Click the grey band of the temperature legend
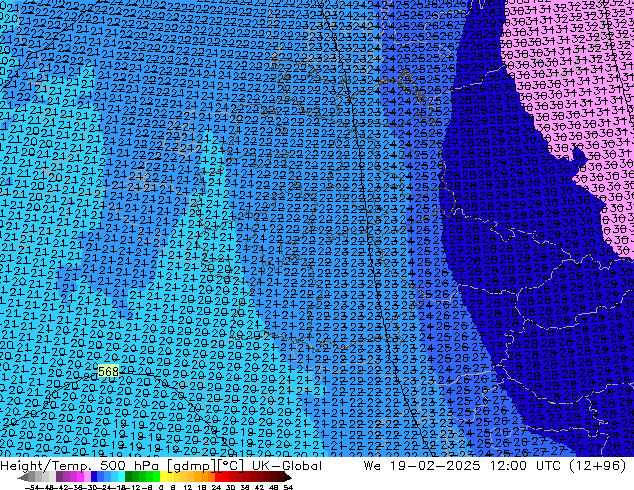 tap(42, 477)
